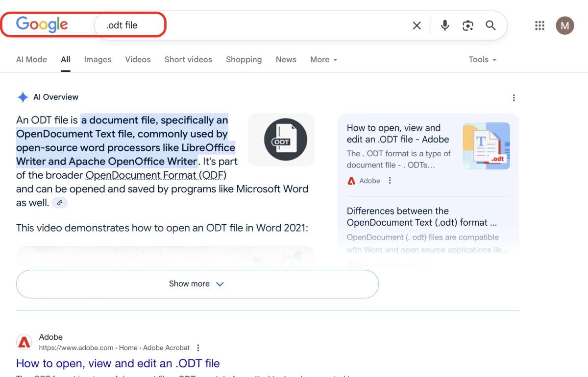Viewport: 588px width, 377px height.
Task: Clear the search box with the X icon
Action: (417, 25)
